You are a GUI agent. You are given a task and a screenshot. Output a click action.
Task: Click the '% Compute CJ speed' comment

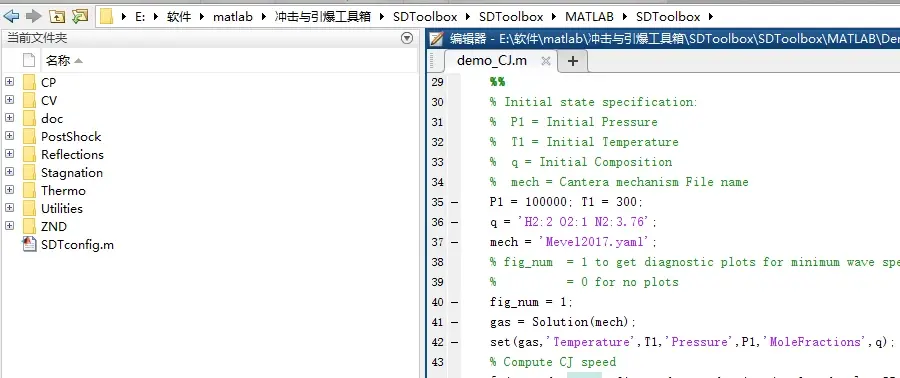553,363
